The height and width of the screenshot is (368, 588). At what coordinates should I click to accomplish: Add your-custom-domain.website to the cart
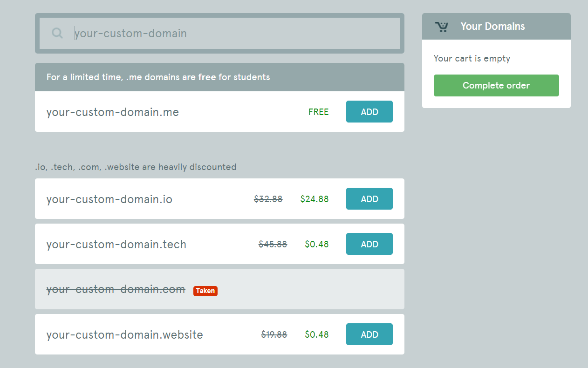(369, 334)
